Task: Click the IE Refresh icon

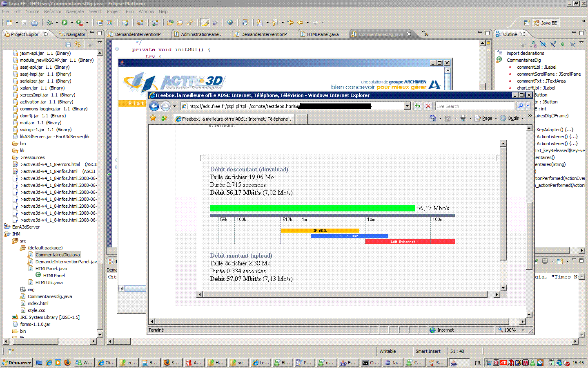Action: coord(417,106)
